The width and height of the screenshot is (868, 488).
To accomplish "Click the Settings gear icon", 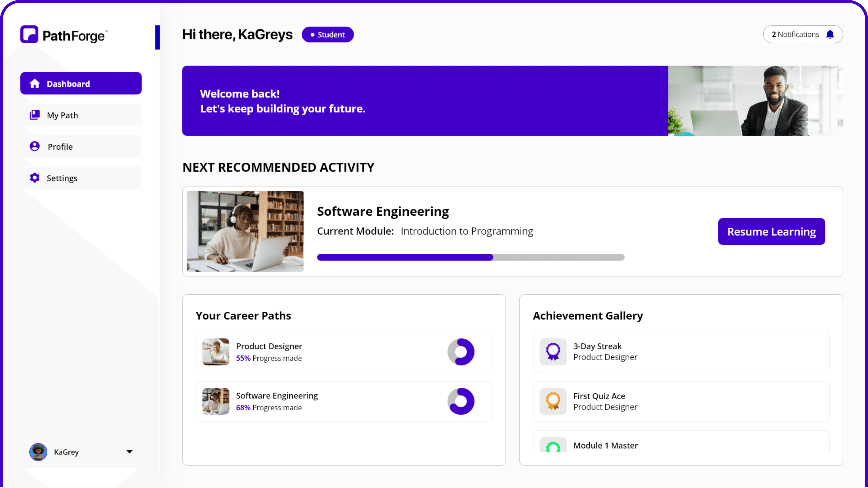I will [x=35, y=178].
